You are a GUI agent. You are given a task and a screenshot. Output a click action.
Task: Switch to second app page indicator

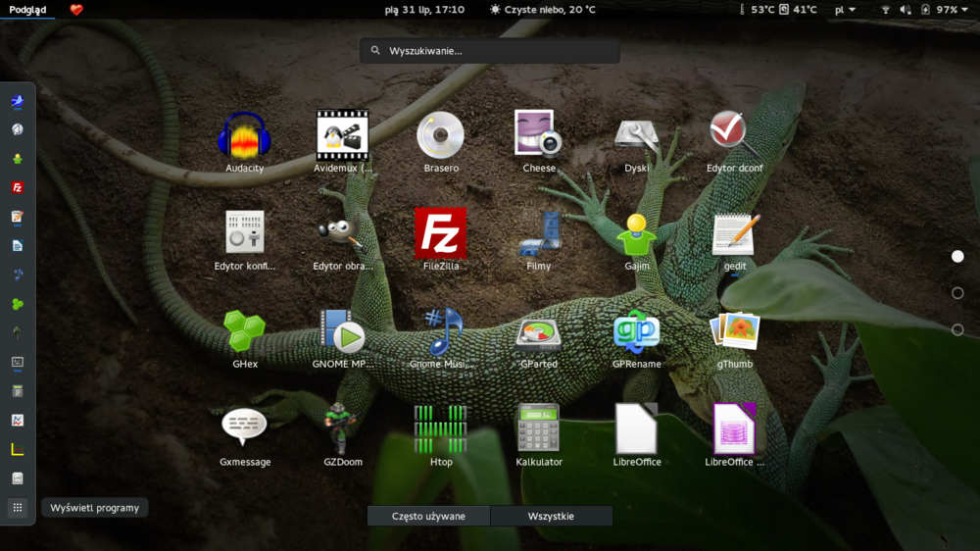957,293
